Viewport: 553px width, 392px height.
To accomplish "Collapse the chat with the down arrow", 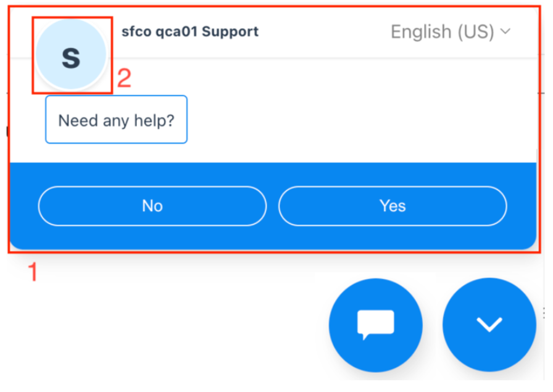I will (x=489, y=324).
